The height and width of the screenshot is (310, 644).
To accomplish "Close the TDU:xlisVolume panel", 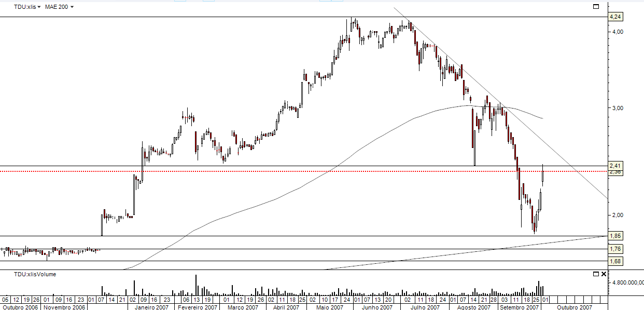I will 604,274.
